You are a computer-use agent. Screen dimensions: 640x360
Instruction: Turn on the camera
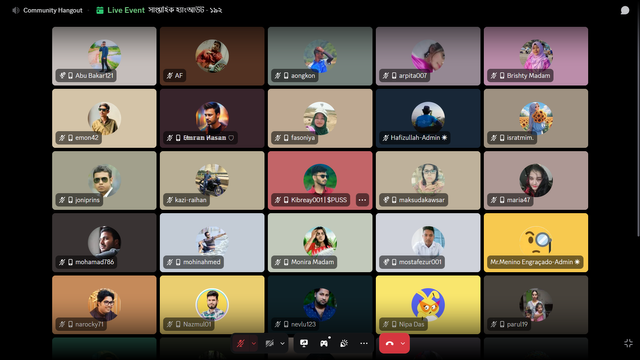click(269, 344)
